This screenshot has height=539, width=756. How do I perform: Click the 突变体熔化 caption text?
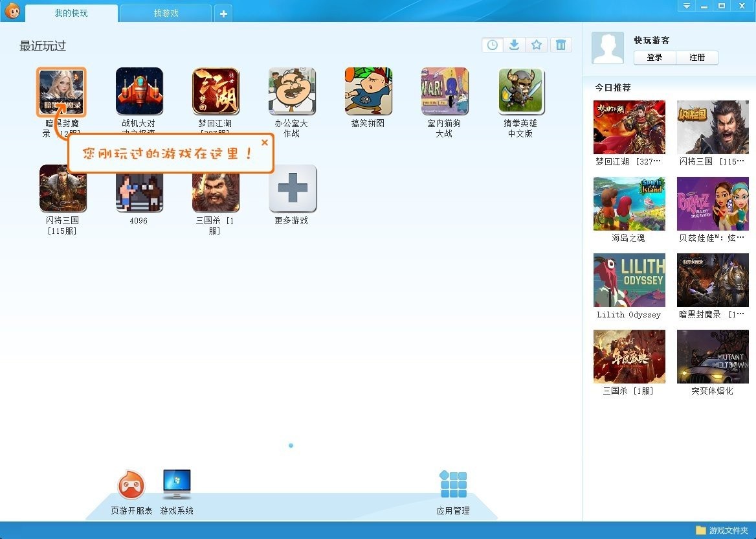(x=712, y=391)
